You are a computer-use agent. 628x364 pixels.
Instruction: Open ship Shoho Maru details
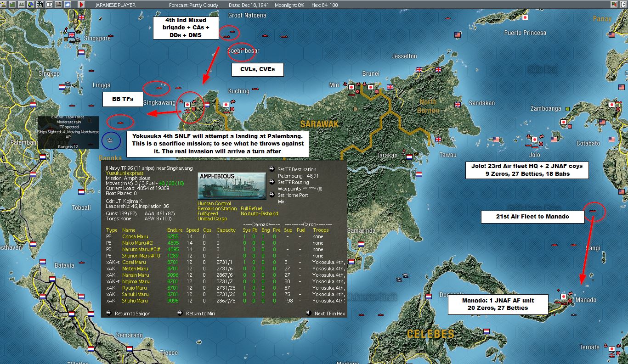click(135, 301)
